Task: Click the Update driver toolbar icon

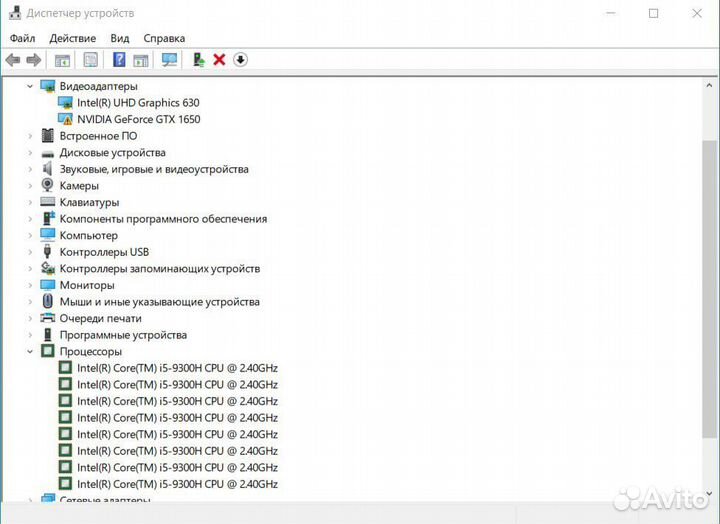Action: coord(199,60)
